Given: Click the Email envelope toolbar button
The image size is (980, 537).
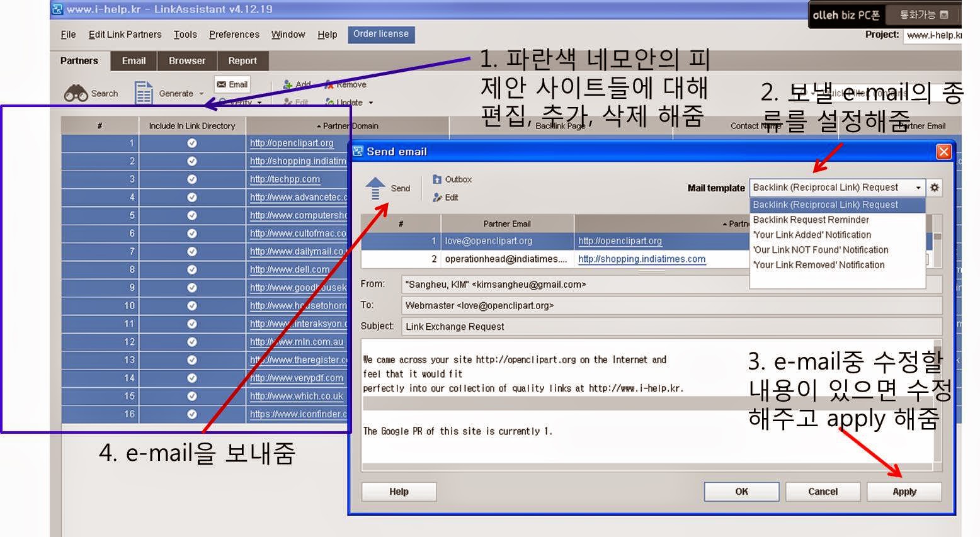Looking at the screenshot, I should [x=232, y=84].
